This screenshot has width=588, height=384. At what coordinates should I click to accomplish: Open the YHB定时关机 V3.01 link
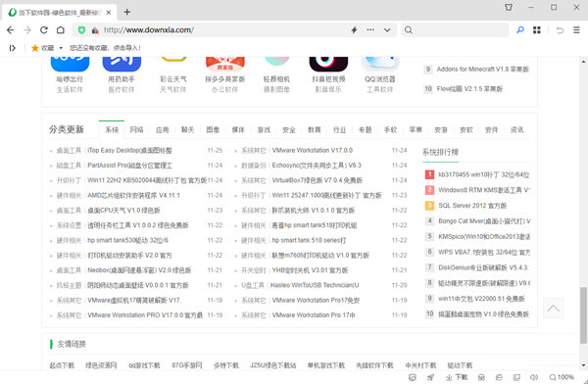pyautogui.click(x=310, y=270)
